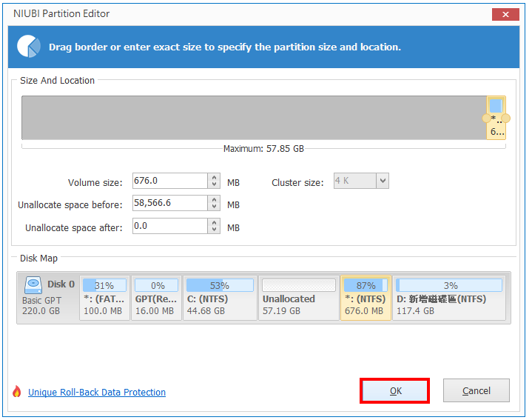Open Unique Roll-Back Data Protection link
This screenshot has width=532, height=420.
coord(97,392)
